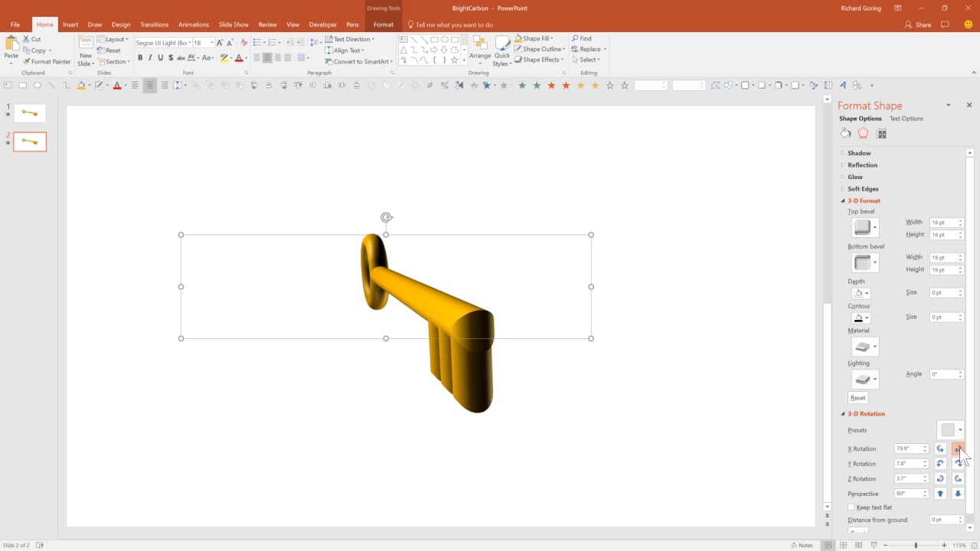
Task: Click the rotation handle above the key
Action: (387, 218)
